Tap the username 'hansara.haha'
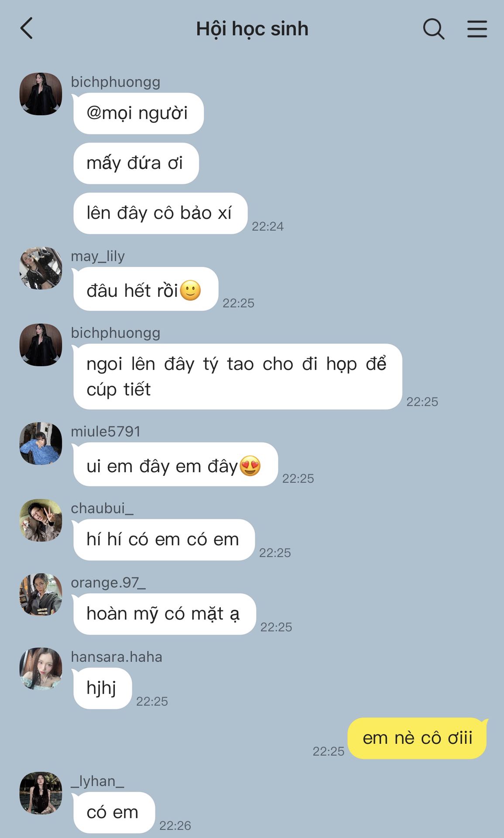504x838 pixels. pos(117,657)
